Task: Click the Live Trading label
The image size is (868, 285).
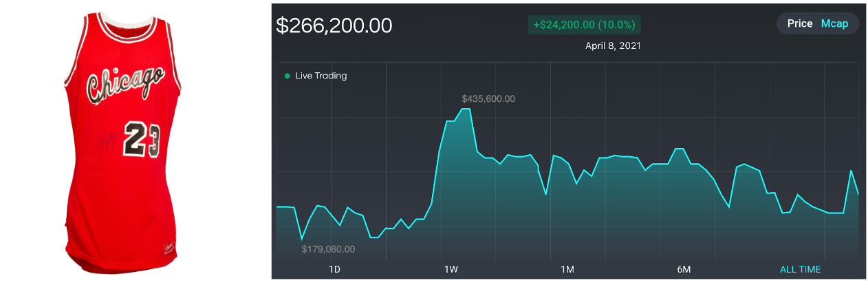Action: (x=321, y=76)
